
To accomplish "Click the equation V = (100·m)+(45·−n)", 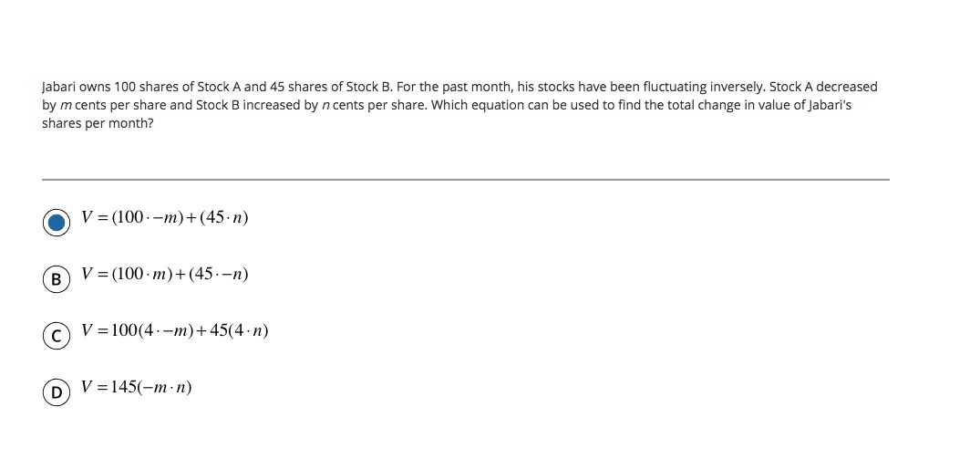I will [x=165, y=275].
